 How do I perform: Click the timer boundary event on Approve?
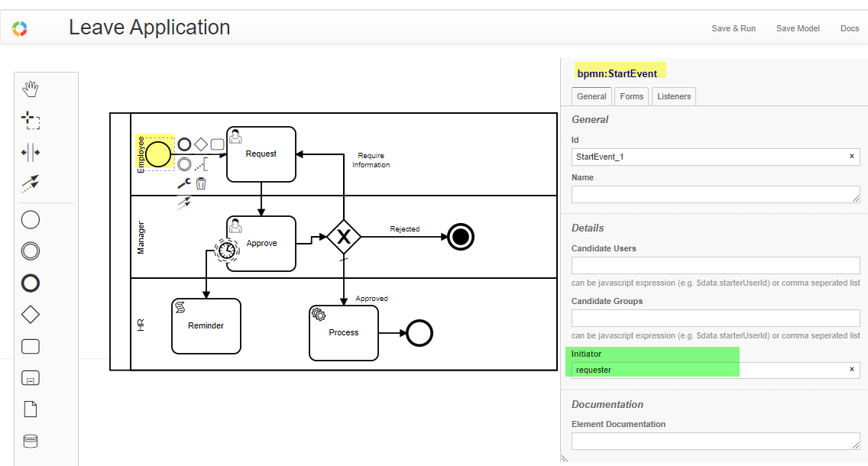click(x=226, y=250)
